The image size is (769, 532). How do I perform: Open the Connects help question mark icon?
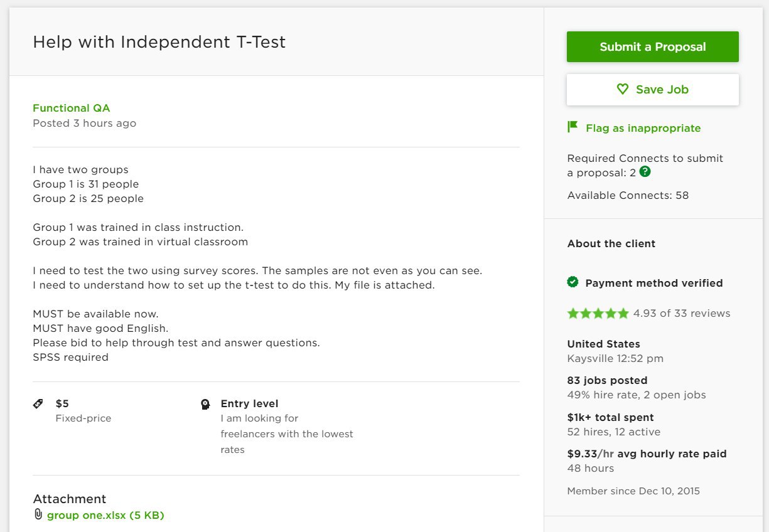click(x=645, y=171)
